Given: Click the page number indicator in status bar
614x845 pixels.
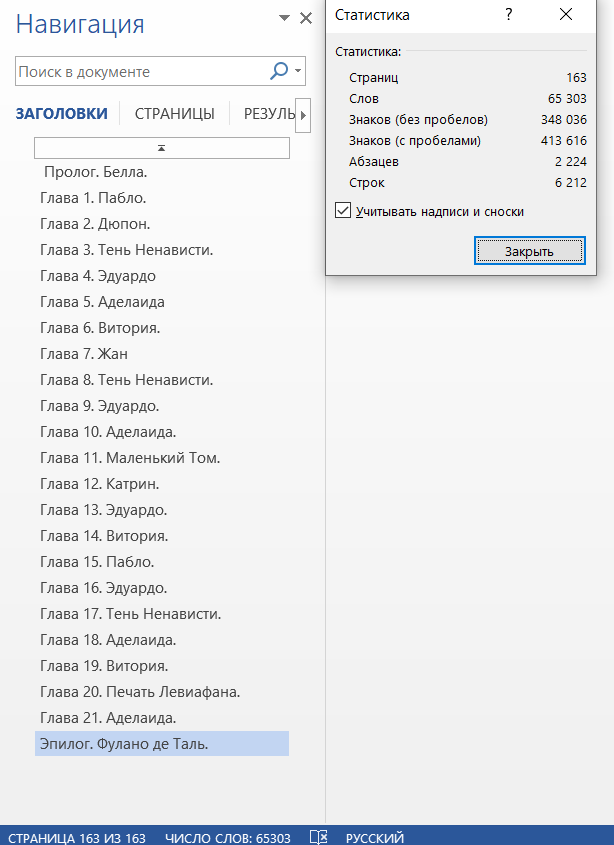Looking at the screenshot, I should pyautogui.click(x=77, y=837).
